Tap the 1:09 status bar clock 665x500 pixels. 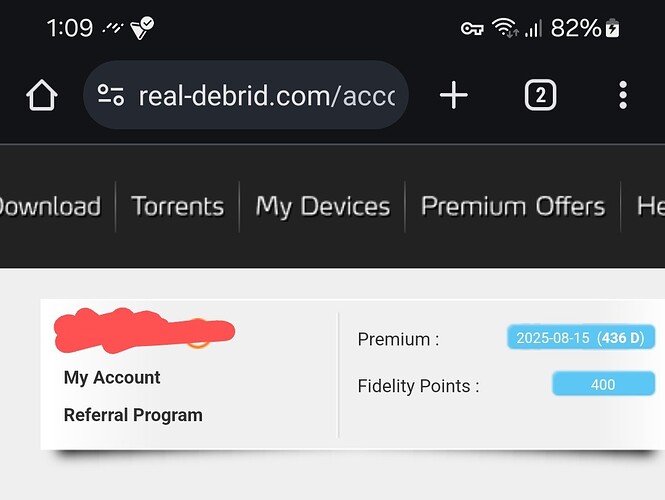[70, 28]
